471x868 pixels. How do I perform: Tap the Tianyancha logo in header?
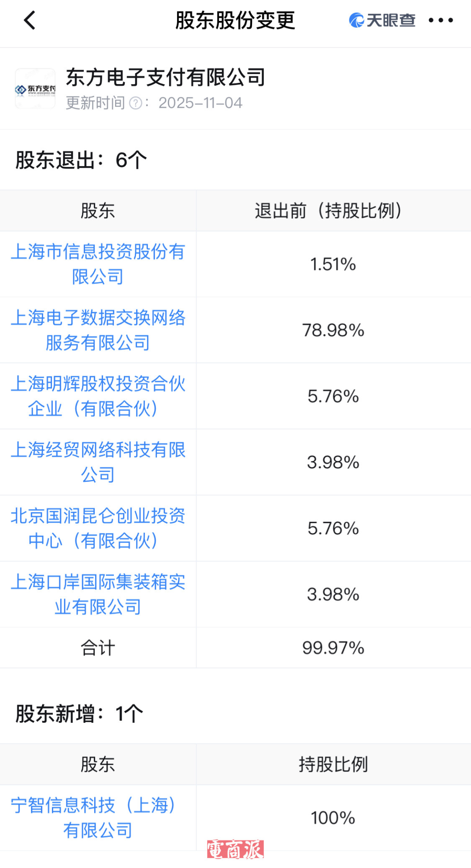382,20
